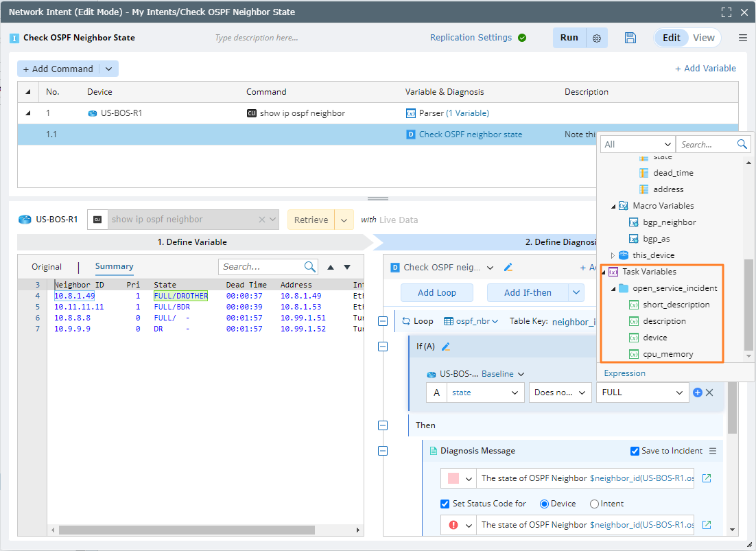Remove condition A with the X icon
Screen dimensions: 756x551
[710, 392]
